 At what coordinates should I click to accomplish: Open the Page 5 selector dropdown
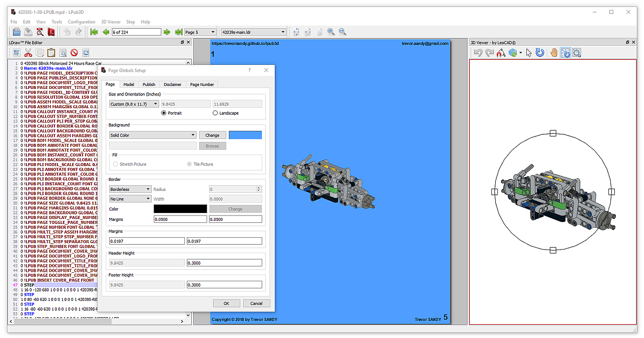click(x=200, y=32)
